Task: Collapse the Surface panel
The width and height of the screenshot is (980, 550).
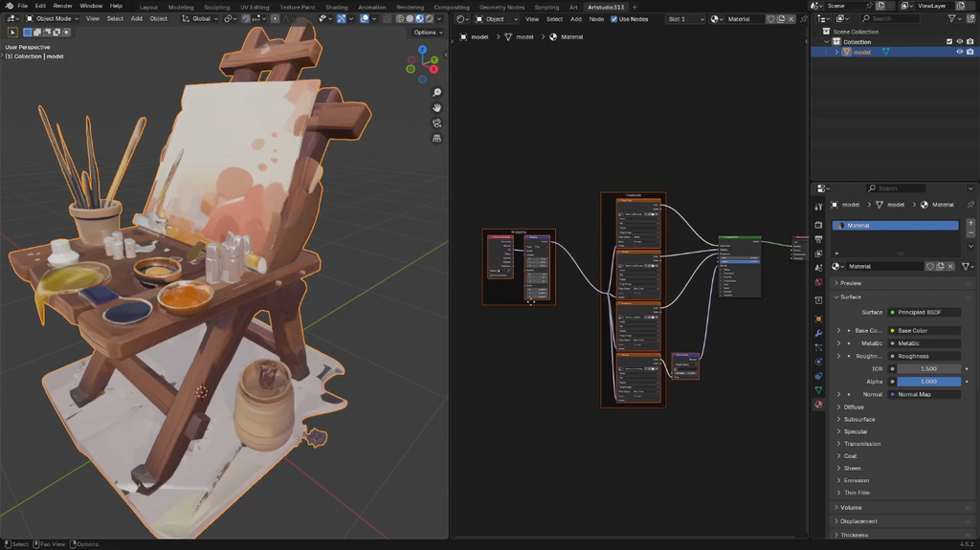Action: point(851,297)
